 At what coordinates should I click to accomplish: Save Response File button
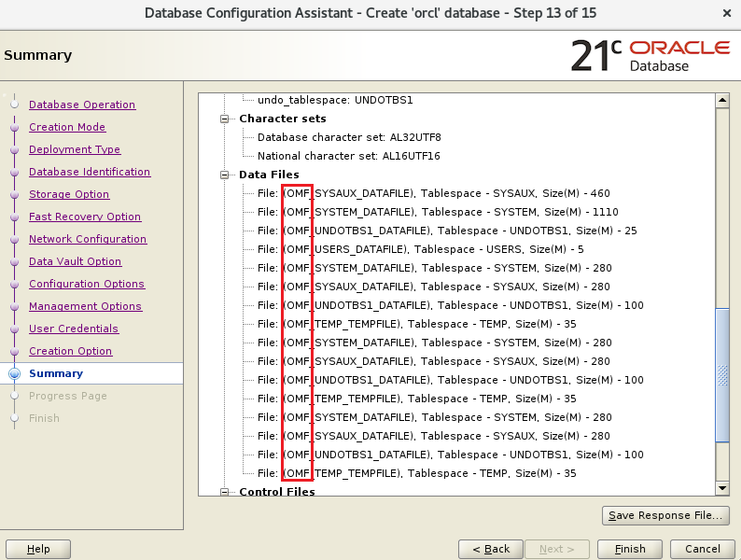coord(665,515)
